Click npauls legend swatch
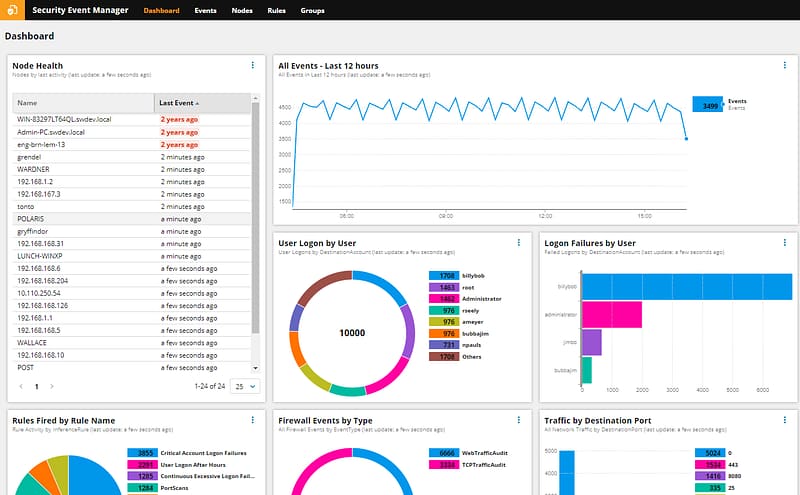 (444, 345)
